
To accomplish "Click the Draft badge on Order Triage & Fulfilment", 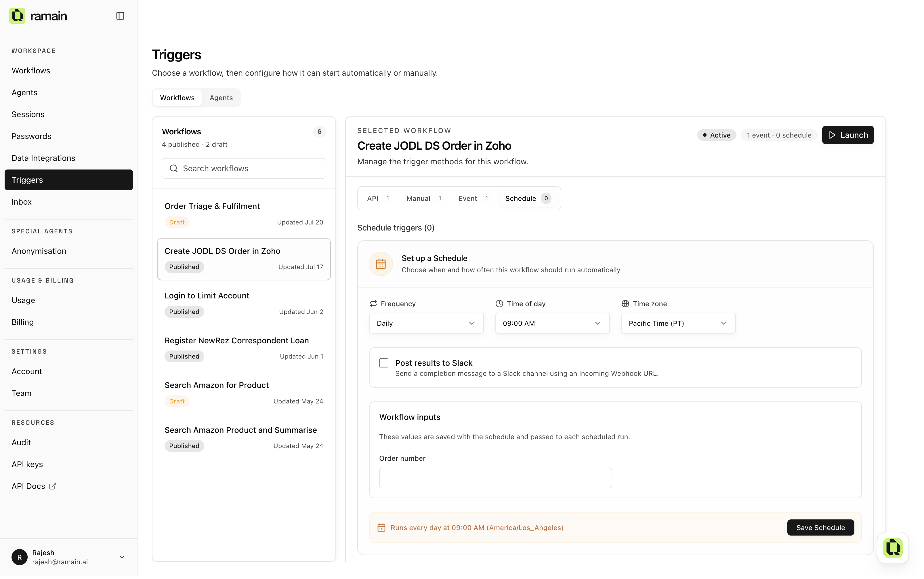I will pyautogui.click(x=177, y=223).
